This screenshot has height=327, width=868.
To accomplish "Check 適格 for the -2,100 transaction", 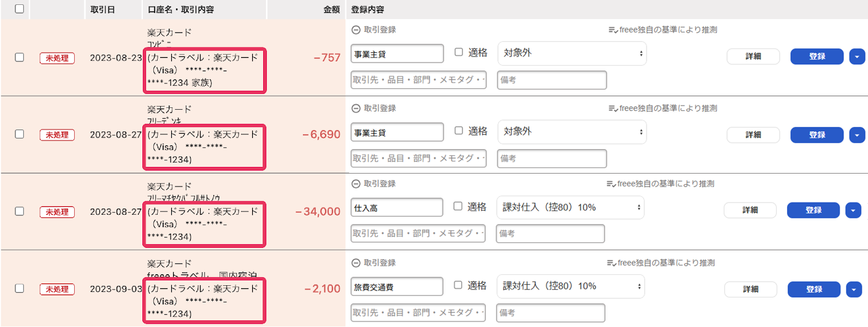I will (458, 285).
